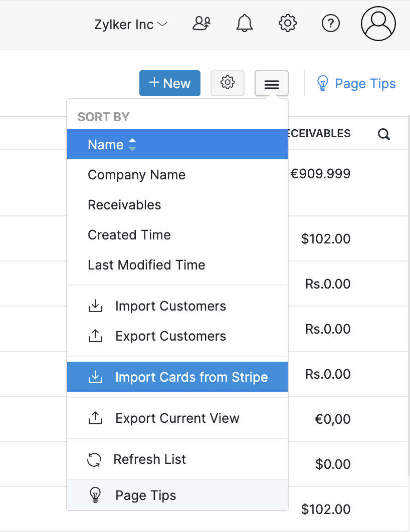Open Page Tips at the top right
This screenshot has width=410, height=532.
tap(356, 83)
